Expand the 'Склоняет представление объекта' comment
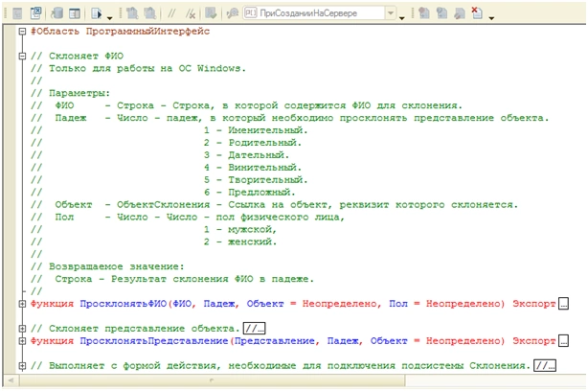The width and height of the screenshot is (588, 391). coord(22,329)
